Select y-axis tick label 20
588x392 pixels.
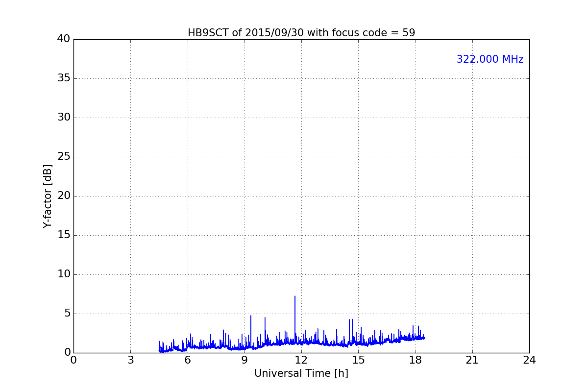(64, 196)
